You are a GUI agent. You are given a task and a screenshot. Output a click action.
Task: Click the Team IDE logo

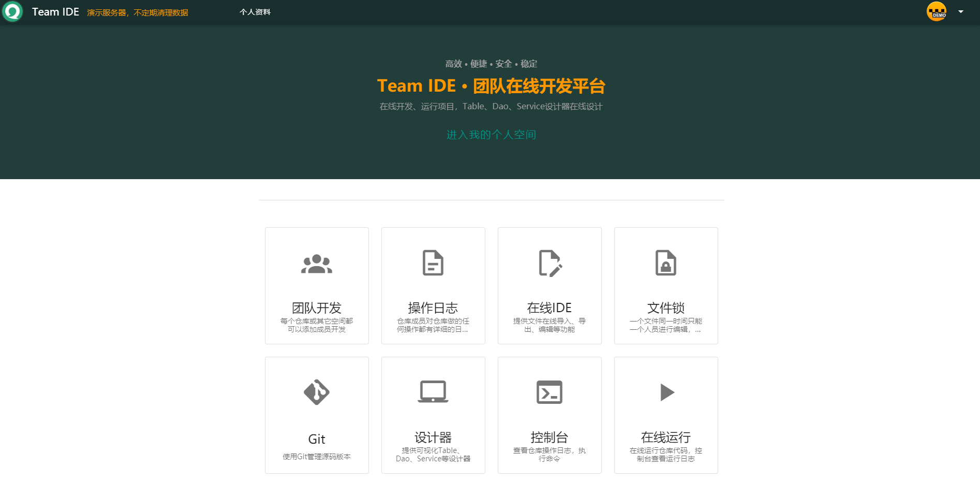pos(12,11)
